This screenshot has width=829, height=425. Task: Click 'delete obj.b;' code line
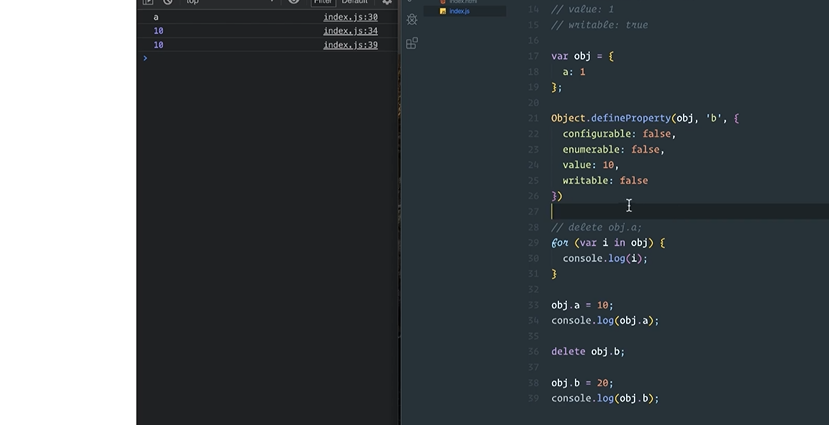point(588,352)
